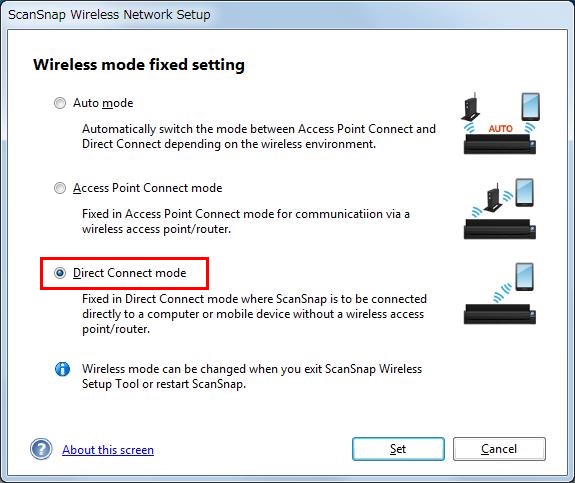Click the Set button

click(398, 449)
